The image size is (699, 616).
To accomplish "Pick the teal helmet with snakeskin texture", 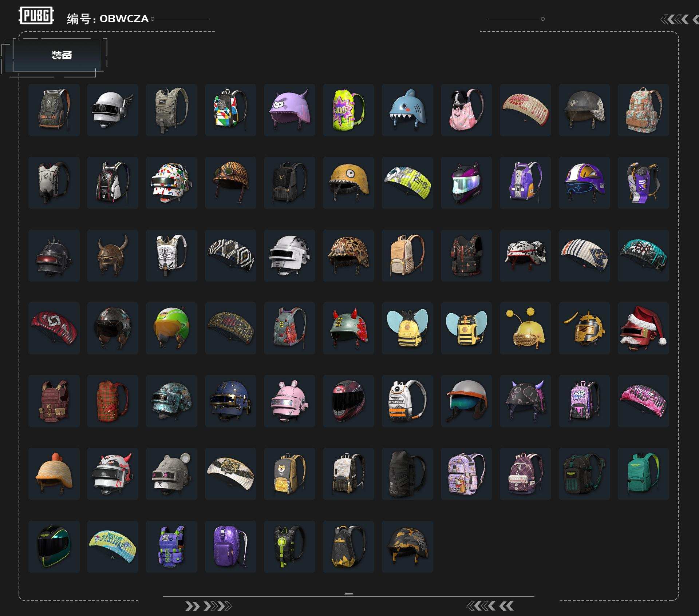I will [171, 401].
